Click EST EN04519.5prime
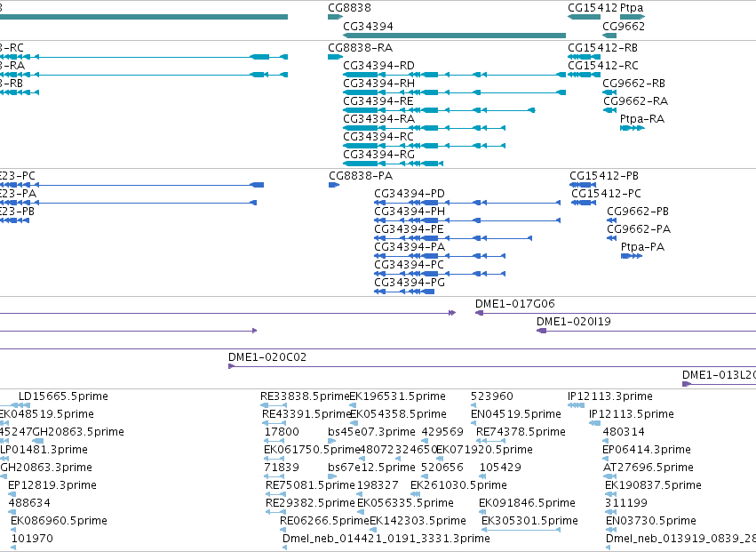The image size is (756, 552). tap(516, 414)
